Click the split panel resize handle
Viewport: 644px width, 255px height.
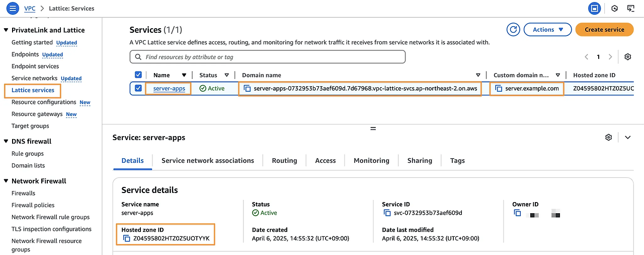[x=373, y=129]
